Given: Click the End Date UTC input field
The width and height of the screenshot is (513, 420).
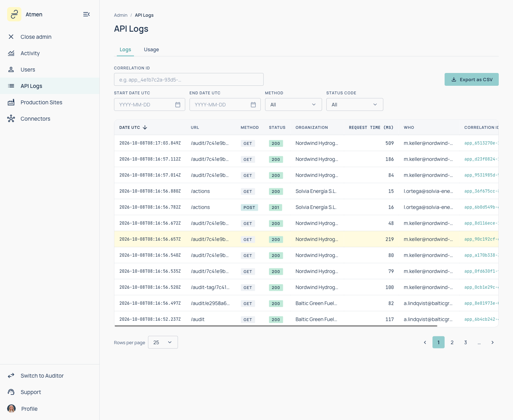Looking at the screenshot, I should point(225,104).
